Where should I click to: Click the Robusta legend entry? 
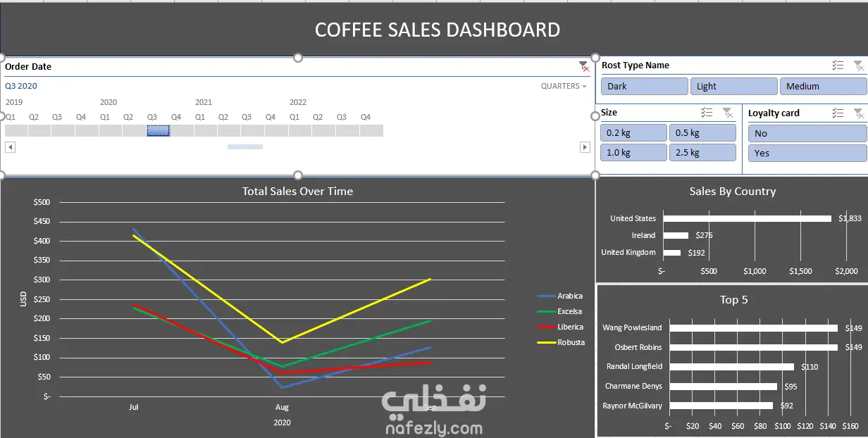560,342
